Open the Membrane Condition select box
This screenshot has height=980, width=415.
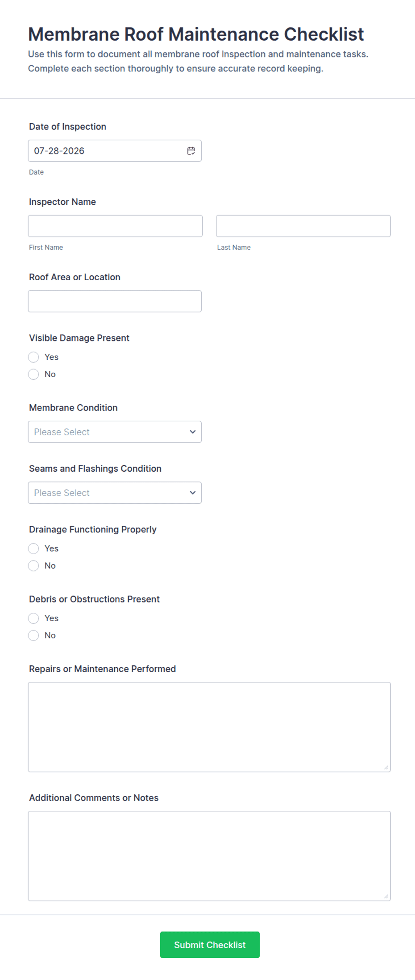tap(115, 432)
